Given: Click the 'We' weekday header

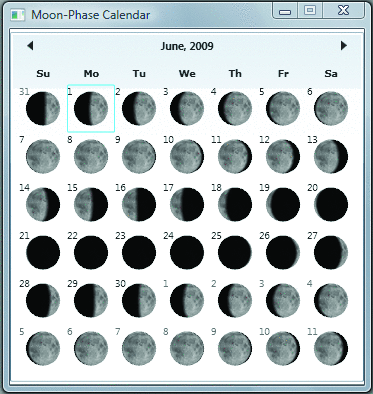Looking at the screenshot, I should 187,74.
